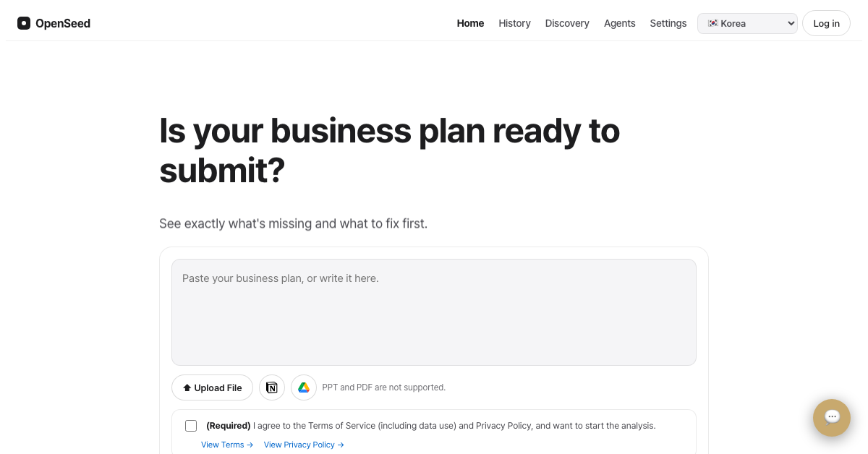Go to the Home nav item

click(x=470, y=23)
